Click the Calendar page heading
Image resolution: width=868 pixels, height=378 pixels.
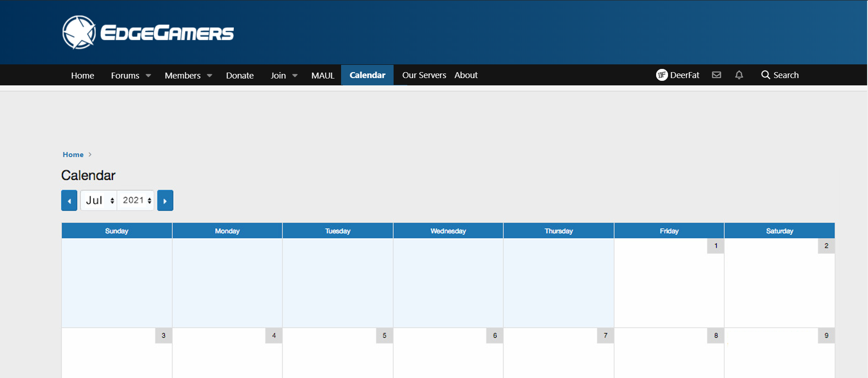[x=88, y=175]
